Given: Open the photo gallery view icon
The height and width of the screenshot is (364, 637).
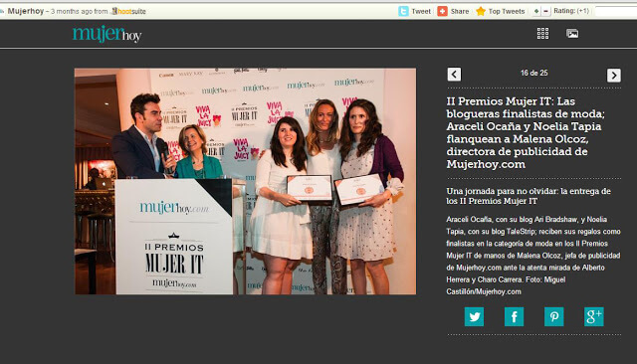Looking at the screenshot, I should point(572,33).
